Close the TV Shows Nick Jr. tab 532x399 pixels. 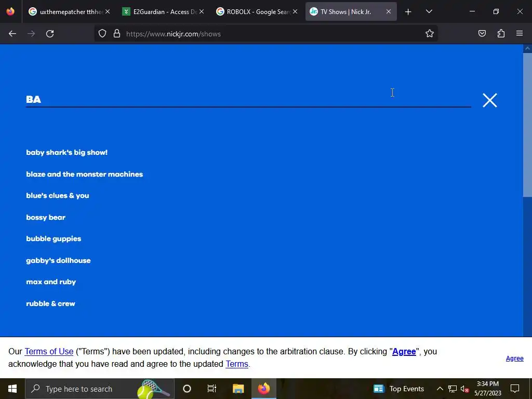(x=389, y=11)
